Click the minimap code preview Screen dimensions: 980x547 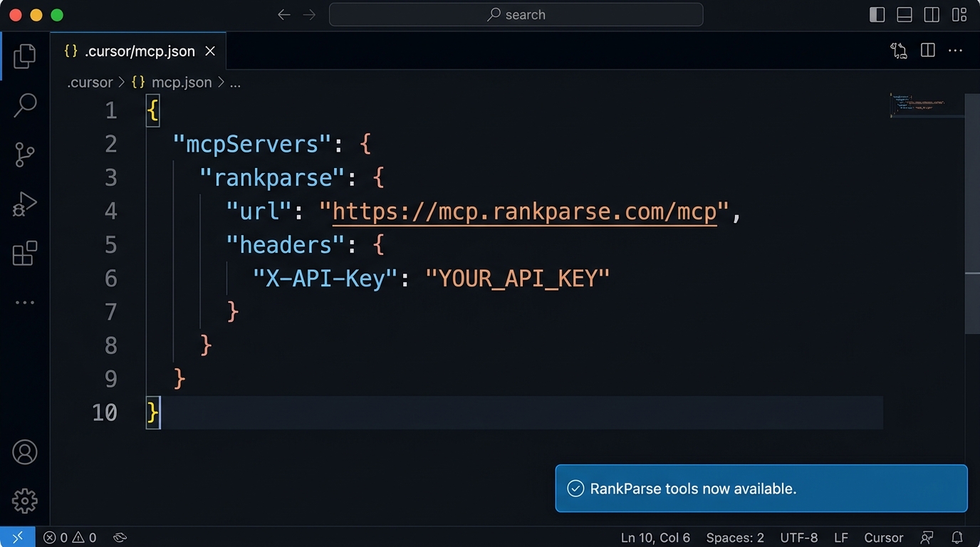[918, 104]
